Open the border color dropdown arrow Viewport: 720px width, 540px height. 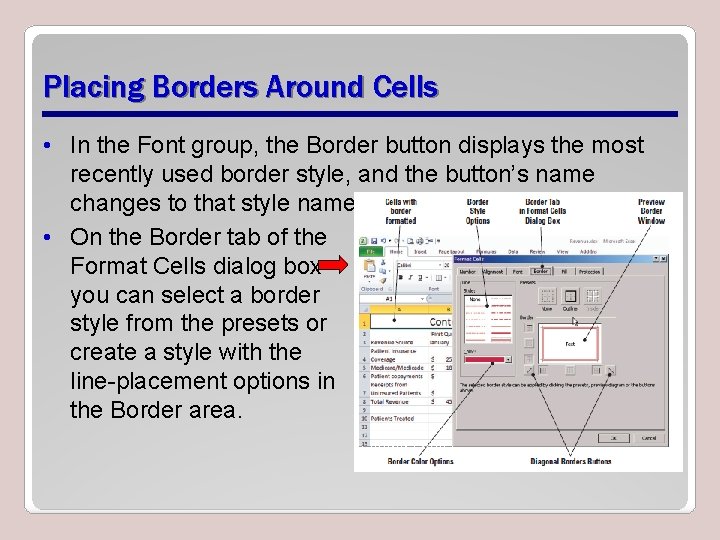click(x=508, y=360)
